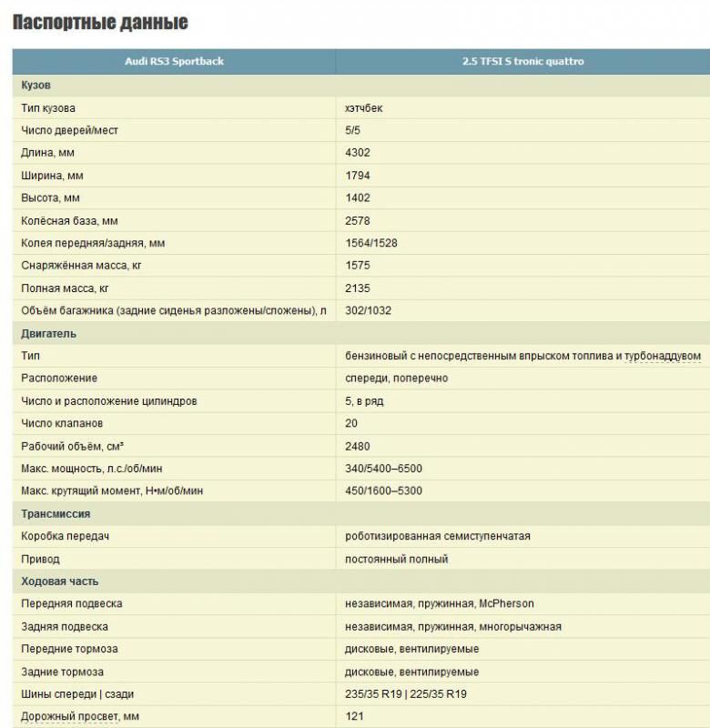Click the tyre size value 235/35 R19
710x728 pixels.
point(373,694)
